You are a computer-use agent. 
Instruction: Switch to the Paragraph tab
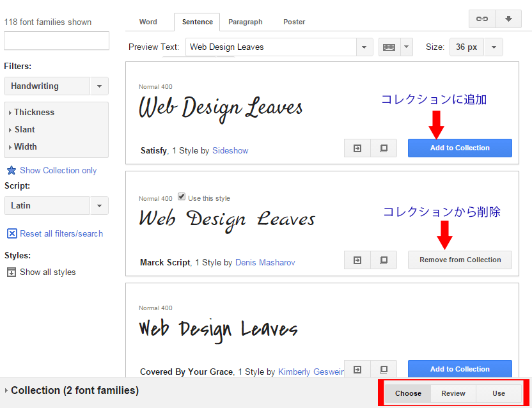(245, 22)
